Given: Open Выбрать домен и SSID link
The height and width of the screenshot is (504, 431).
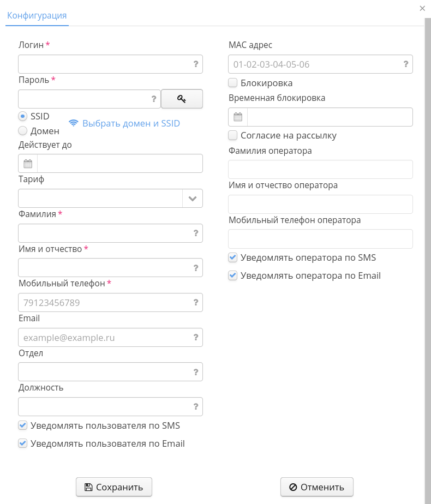Looking at the screenshot, I should (x=131, y=123).
